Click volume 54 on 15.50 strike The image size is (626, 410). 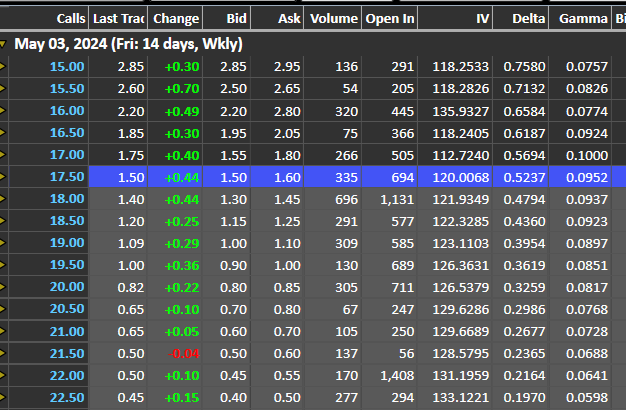(350, 89)
